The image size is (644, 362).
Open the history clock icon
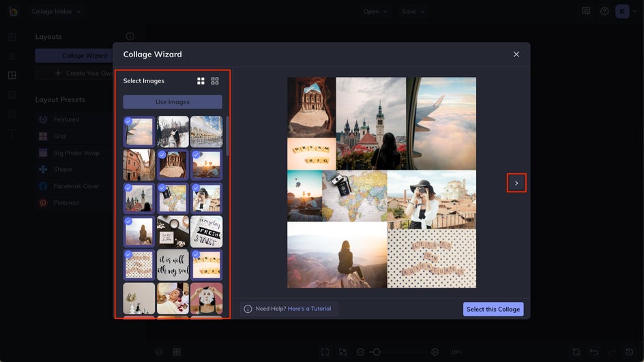tap(630, 352)
